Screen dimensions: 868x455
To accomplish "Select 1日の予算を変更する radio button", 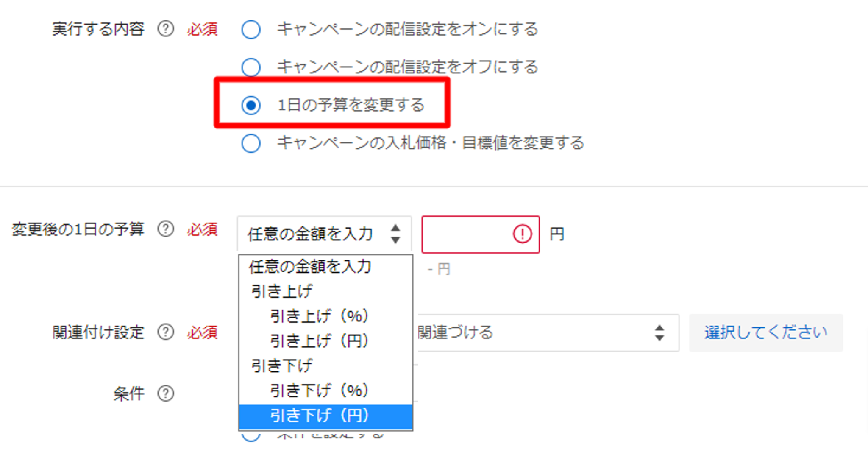I will point(251,105).
